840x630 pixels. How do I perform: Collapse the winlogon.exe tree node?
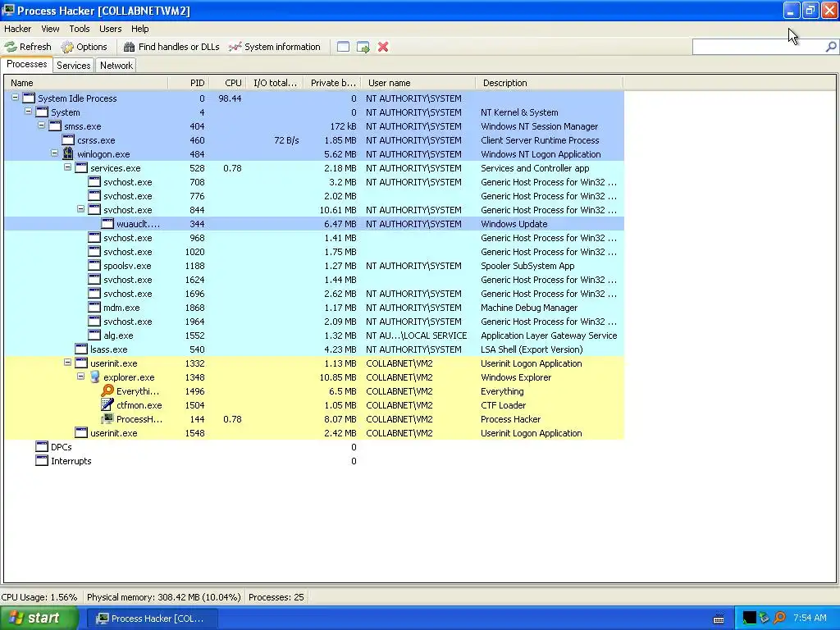(55, 153)
